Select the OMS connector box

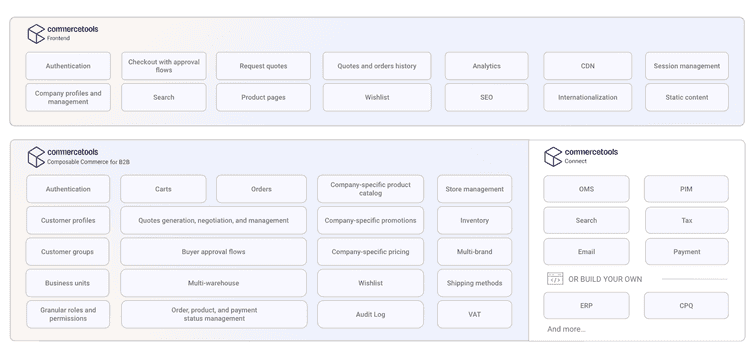click(586, 189)
